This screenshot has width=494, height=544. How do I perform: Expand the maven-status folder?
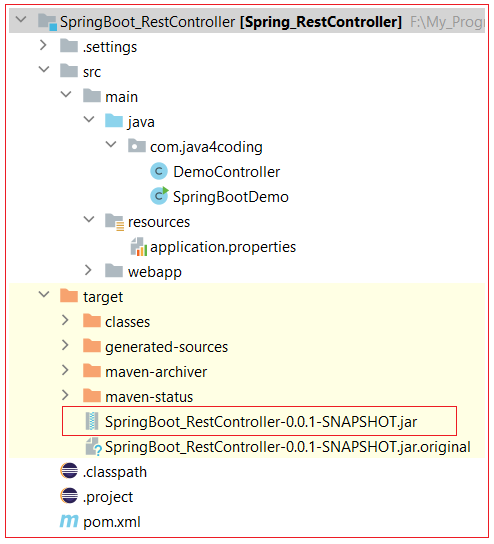(x=65, y=395)
